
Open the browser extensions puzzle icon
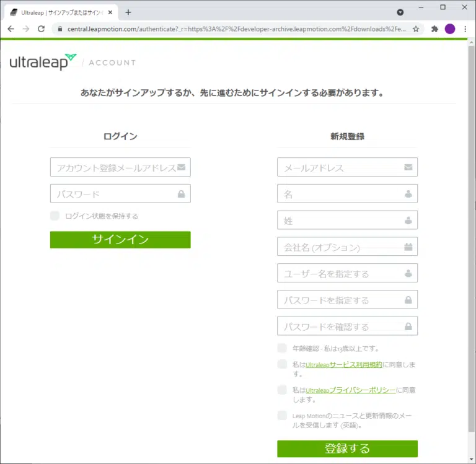434,29
